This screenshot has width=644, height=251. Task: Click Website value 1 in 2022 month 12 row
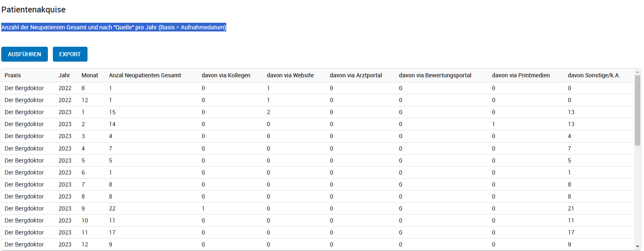pyautogui.click(x=268, y=100)
